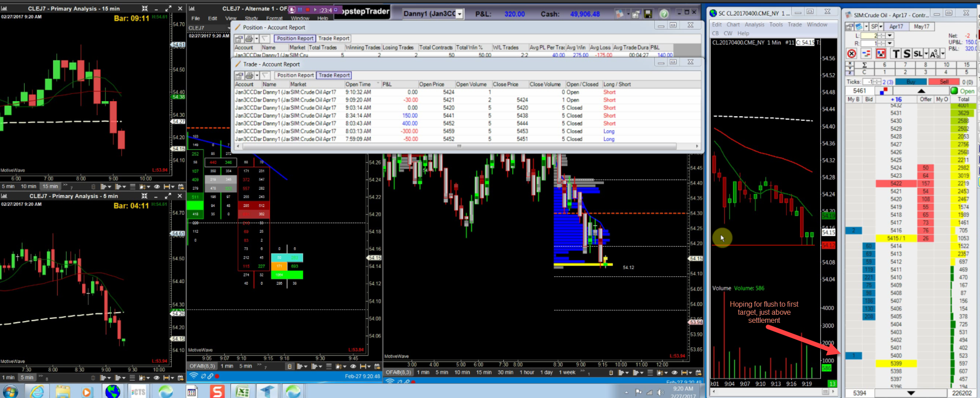Toggle the eye visibility icon in 5 min chart toolbar

[157, 377]
